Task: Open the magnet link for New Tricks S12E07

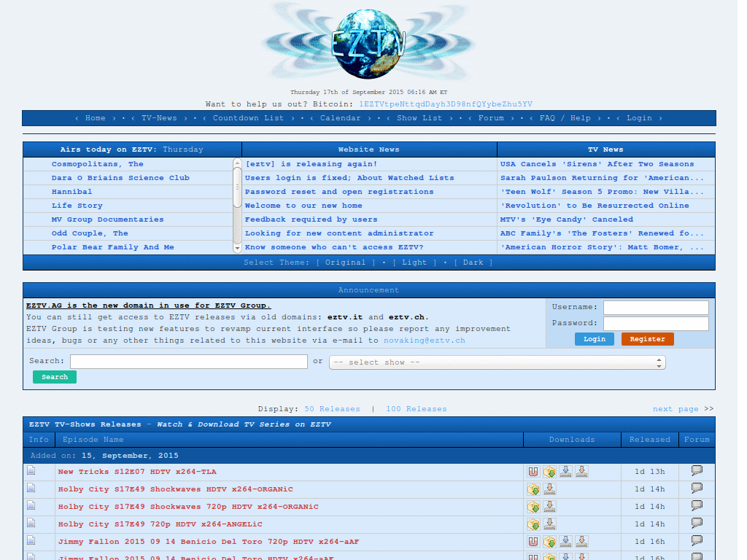Action: (533, 471)
